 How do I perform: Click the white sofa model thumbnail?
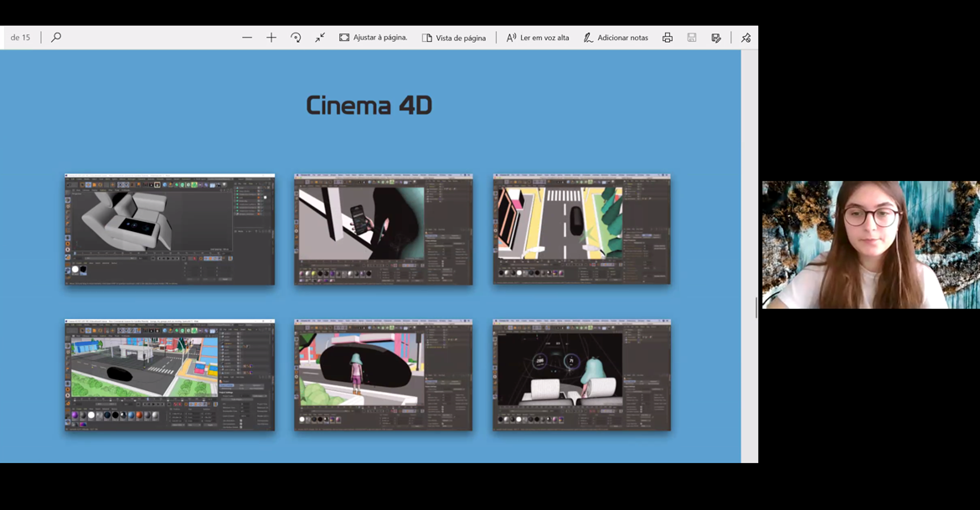pyautogui.click(x=170, y=229)
